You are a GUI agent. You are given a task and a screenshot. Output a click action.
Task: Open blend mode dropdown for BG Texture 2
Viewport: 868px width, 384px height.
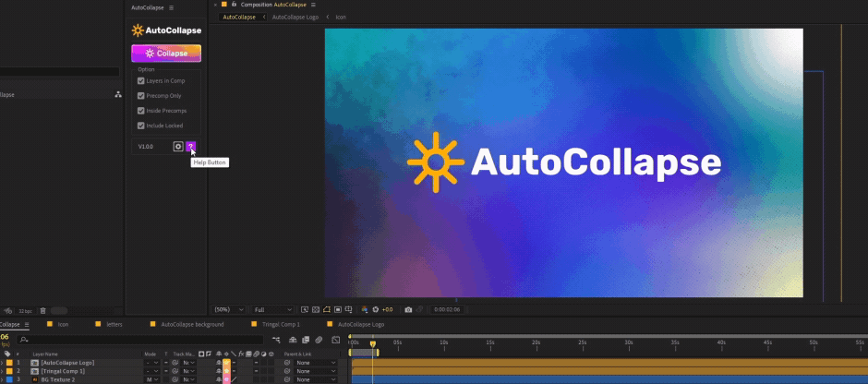(151, 379)
